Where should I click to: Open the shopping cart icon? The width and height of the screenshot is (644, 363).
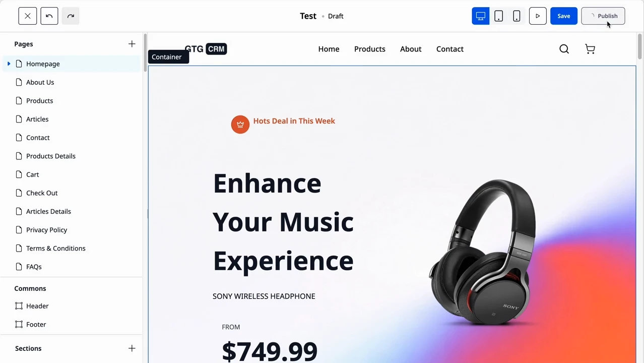(590, 49)
